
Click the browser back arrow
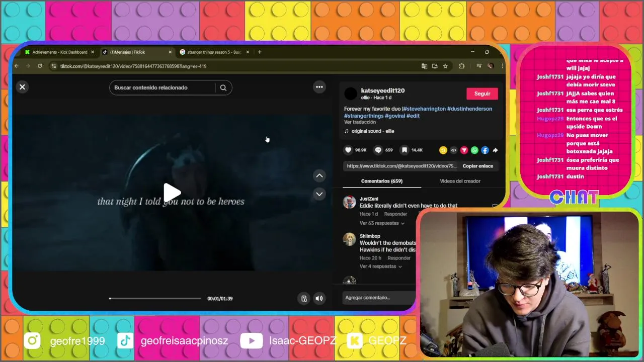point(17,66)
